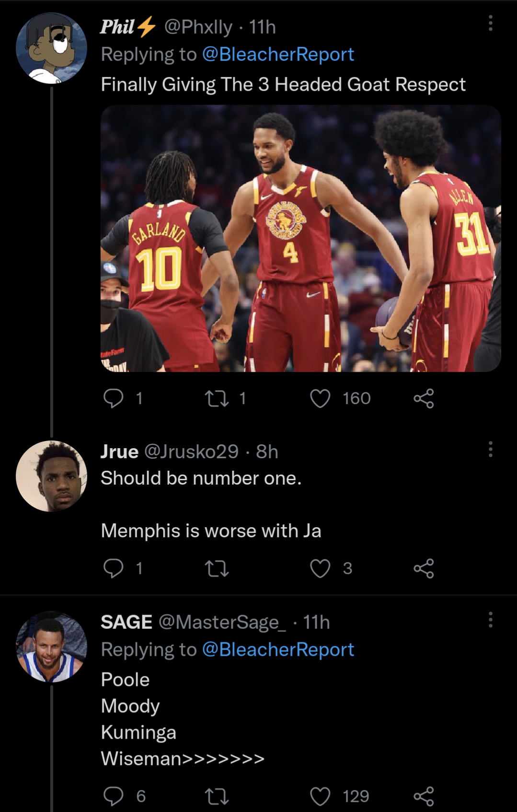Reply to Jrue's 'Should be number one' tweet
517x812 pixels.
(114, 568)
